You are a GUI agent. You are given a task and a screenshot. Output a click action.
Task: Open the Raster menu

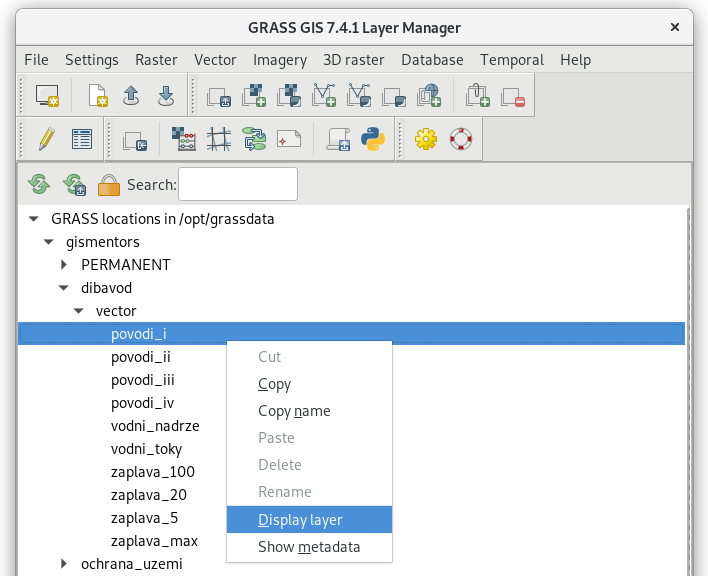tap(156, 60)
